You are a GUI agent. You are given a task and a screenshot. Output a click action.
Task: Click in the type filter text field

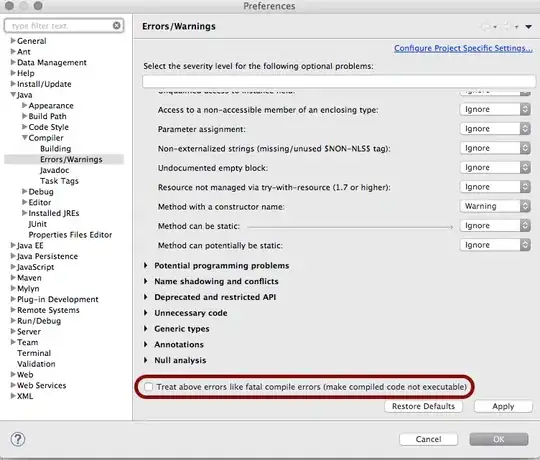(x=60, y=26)
